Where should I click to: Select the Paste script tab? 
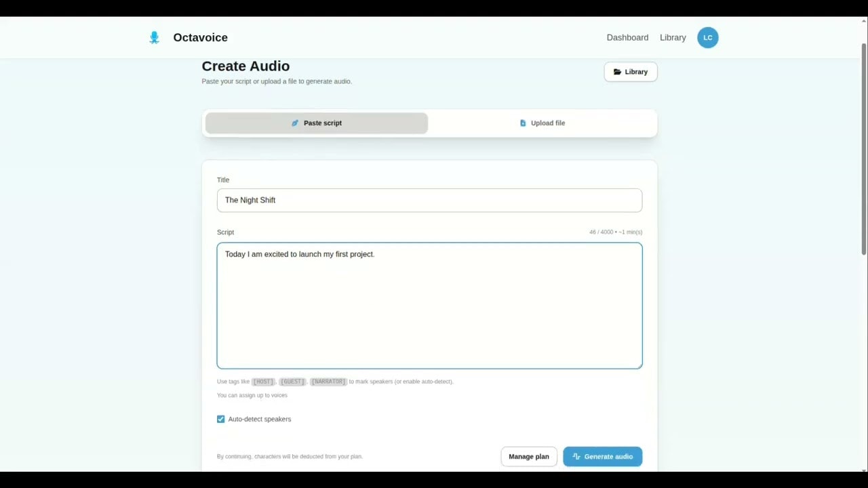(x=317, y=123)
